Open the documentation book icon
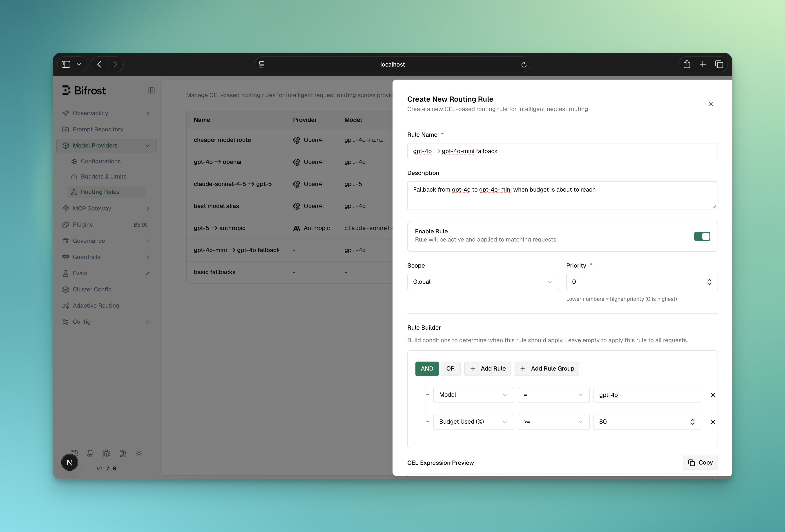This screenshot has width=785, height=532. coord(123,453)
